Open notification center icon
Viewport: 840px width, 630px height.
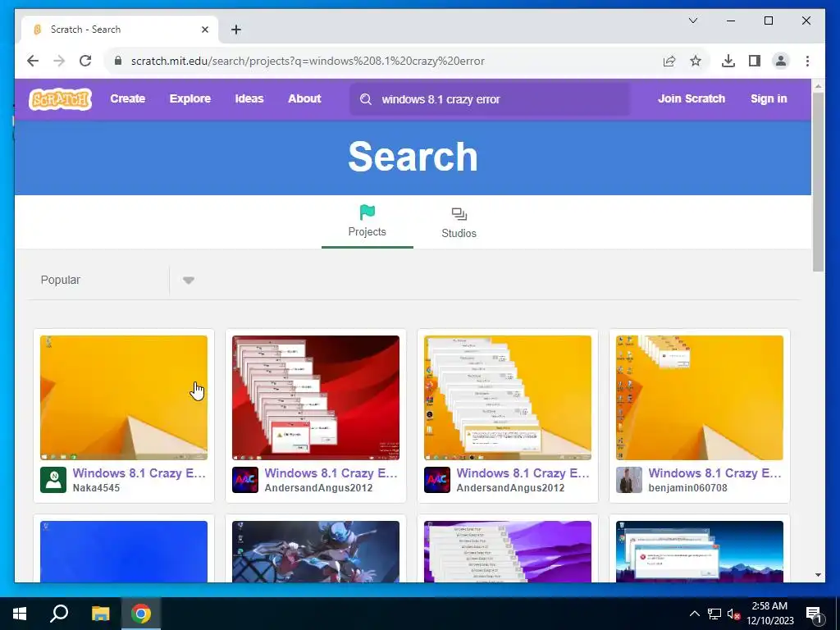[x=814, y=614]
